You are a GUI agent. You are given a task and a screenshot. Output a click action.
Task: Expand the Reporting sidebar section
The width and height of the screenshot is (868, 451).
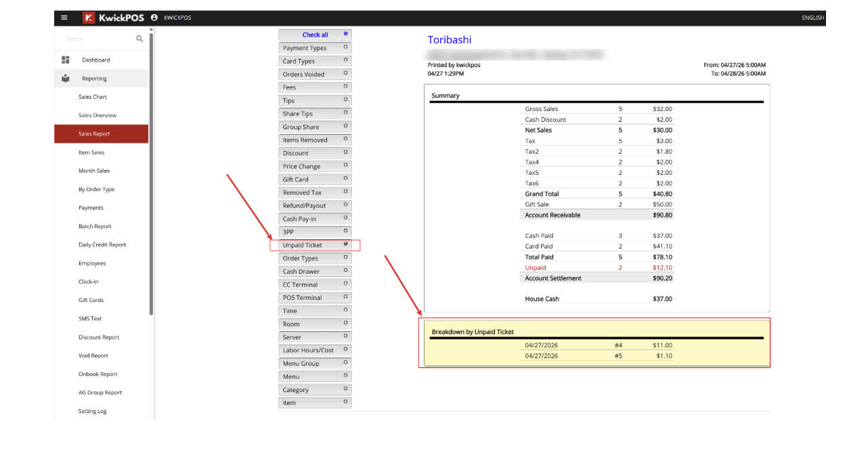pos(101,79)
